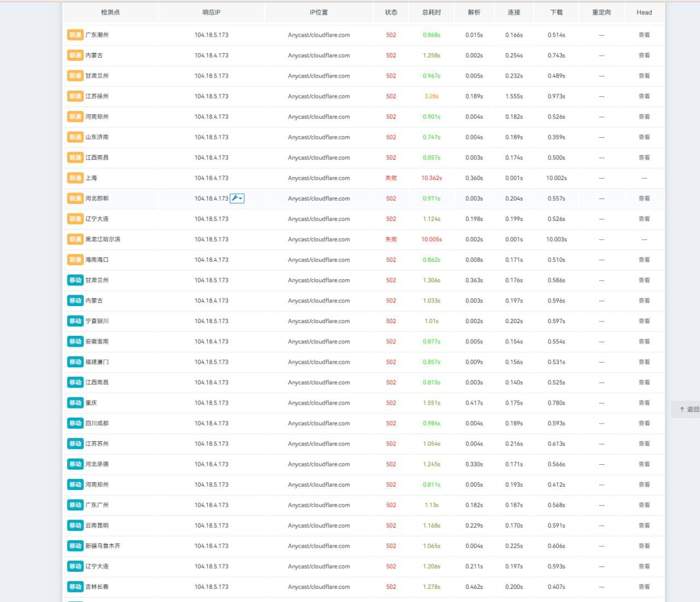Click the 移动 badge for 甘肃兰州
Image resolution: width=700 pixels, height=602 pixels.
75,280
